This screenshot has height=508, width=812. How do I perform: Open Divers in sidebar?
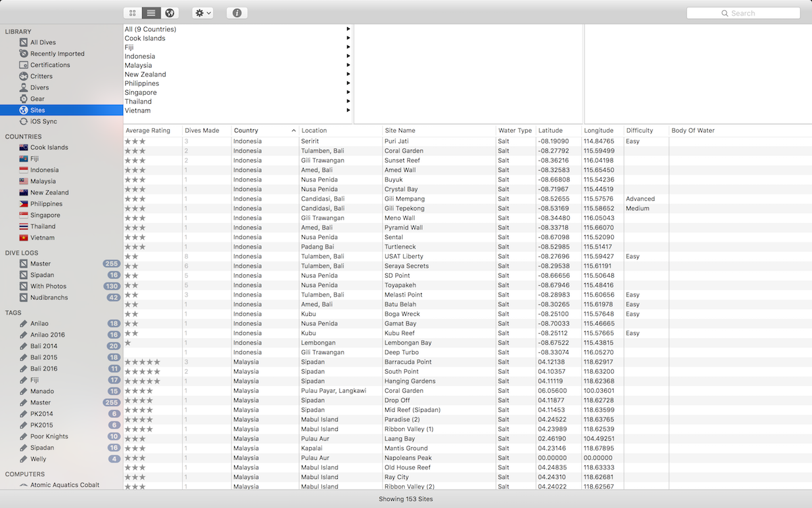point(62,87)
